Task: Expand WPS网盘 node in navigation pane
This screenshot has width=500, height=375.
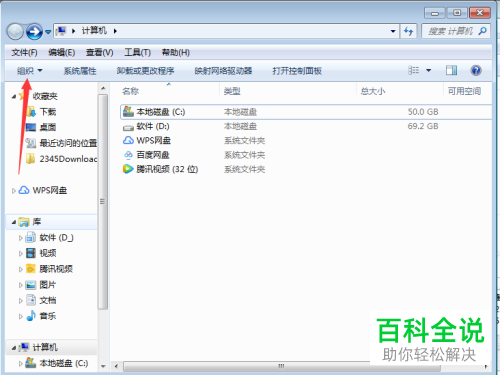Action: pyautogui.click(x=14, y=191)
